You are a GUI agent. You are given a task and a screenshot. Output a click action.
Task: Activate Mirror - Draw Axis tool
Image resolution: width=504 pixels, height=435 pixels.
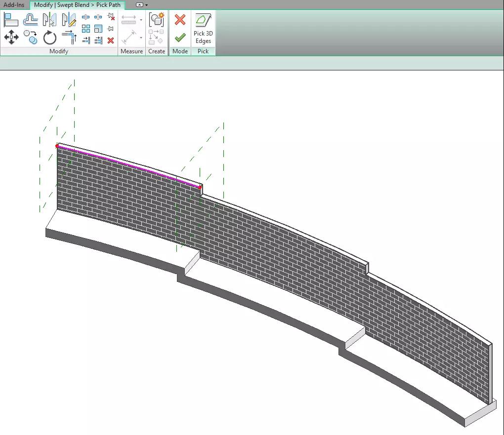[69, 20]
